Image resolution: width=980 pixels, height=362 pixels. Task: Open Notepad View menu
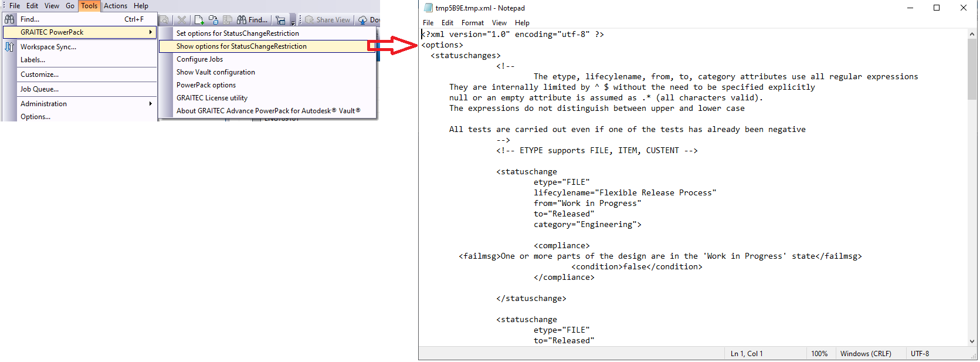click(x=500, y=23)
